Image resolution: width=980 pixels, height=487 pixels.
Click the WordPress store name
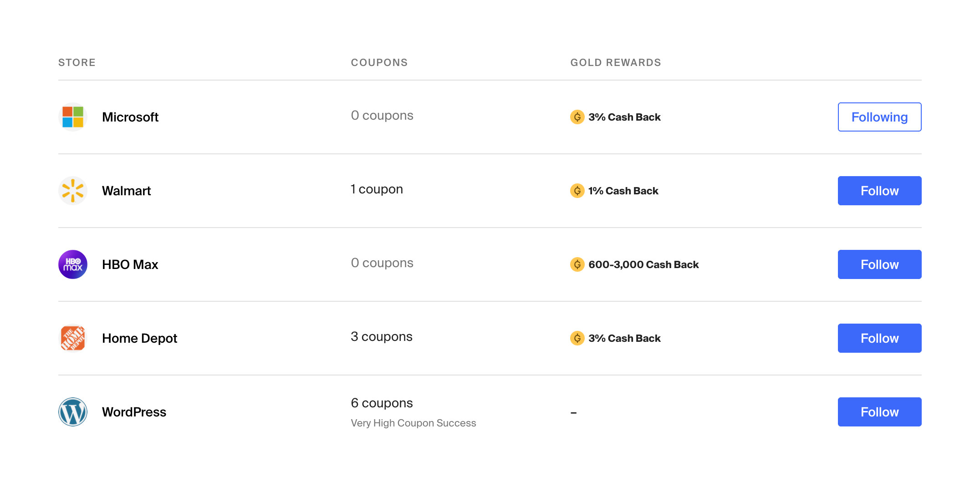[x=134, y=412]
